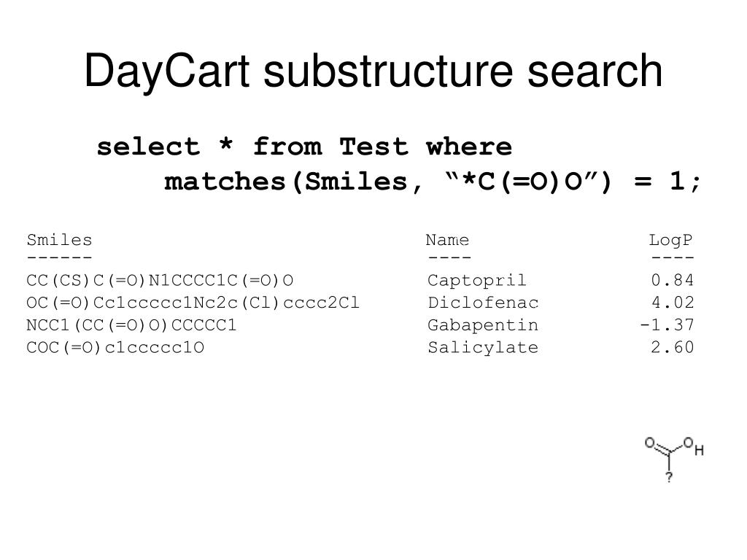
Task: Click the Smiles column header
Action: [x=59, y=239]
